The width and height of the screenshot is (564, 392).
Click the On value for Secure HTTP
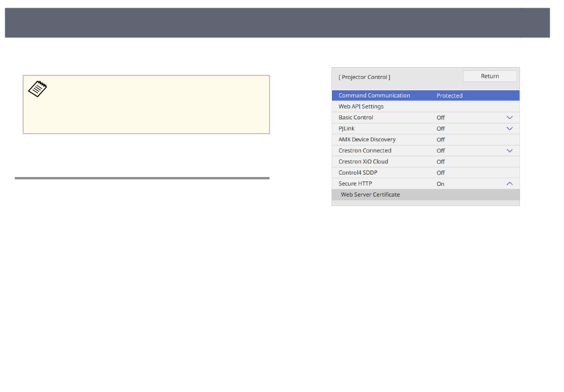(x=441, y=184)
